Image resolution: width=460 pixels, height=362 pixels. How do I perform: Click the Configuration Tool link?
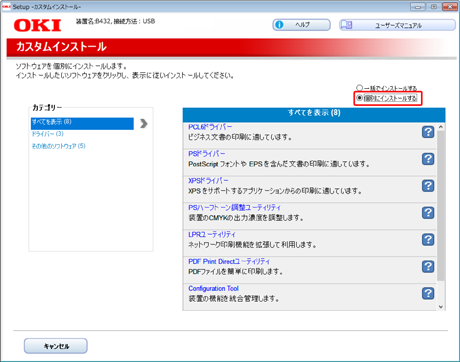pyautogui.click(x=213, y=288)
